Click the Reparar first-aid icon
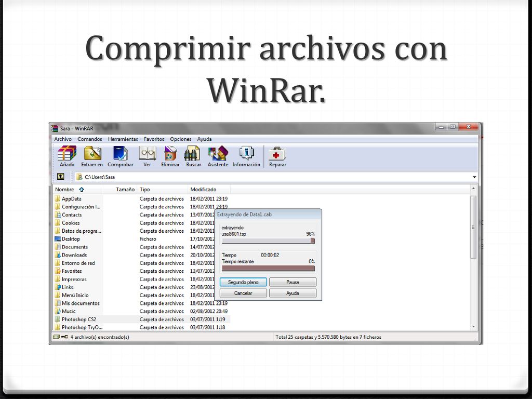 point(277,154)
